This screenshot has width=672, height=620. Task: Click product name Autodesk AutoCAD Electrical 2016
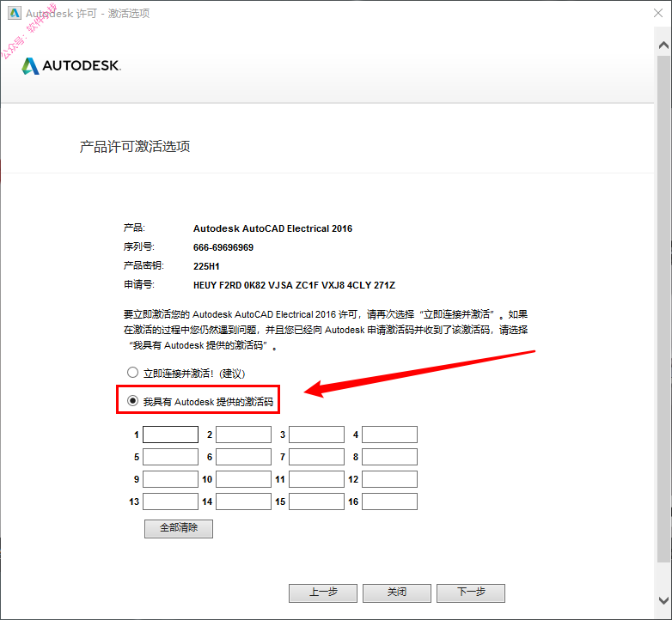(272, 228)
